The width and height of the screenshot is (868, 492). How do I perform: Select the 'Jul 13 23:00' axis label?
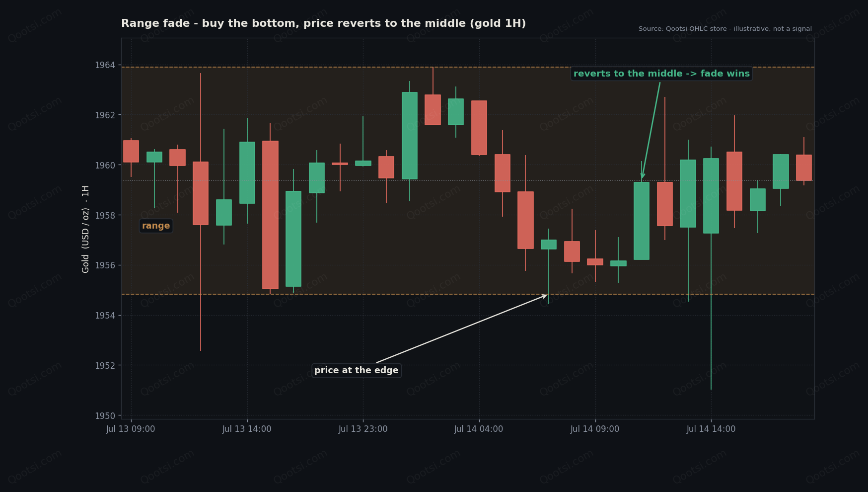click(363, 429)
